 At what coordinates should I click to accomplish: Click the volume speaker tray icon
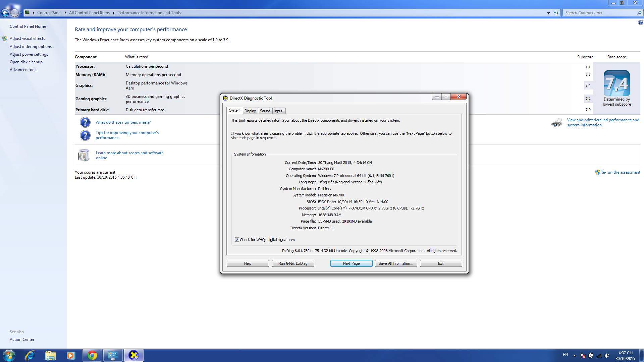point(606,356)
